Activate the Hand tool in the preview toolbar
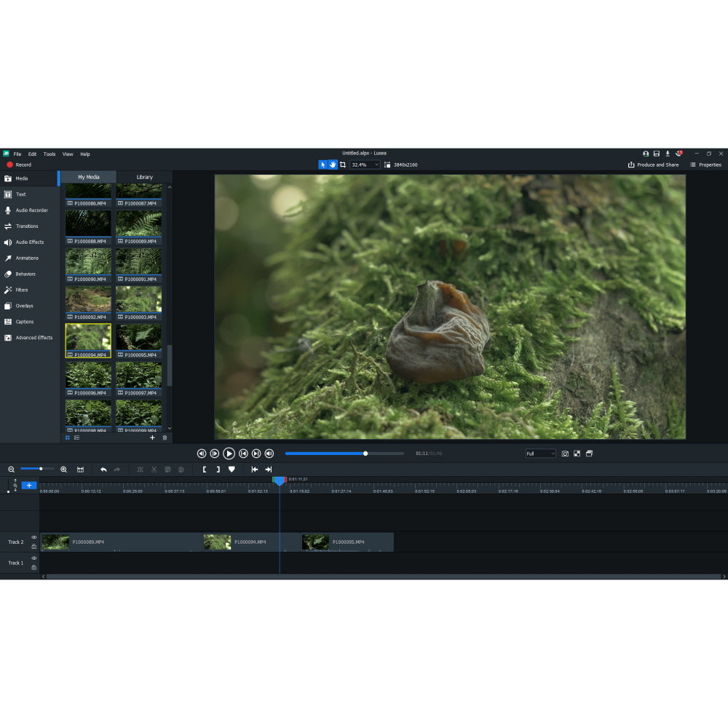The height and width of the screenshot is (728, 728). 333,165
